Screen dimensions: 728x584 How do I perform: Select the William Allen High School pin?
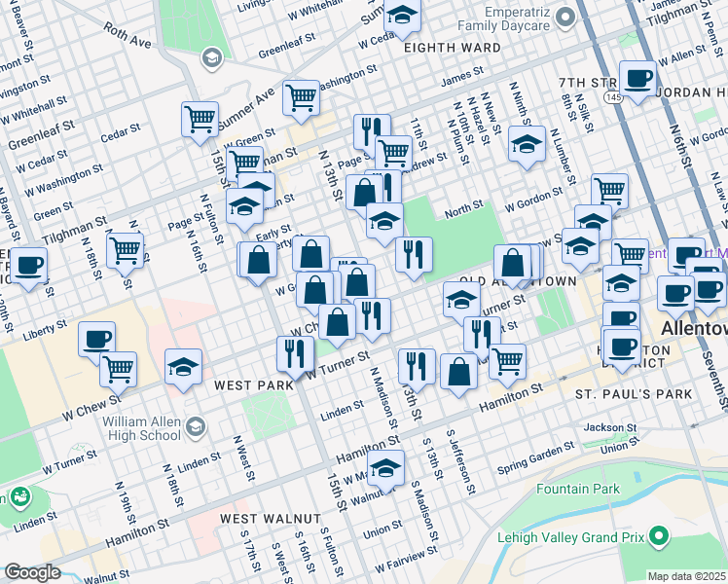pos(196,427)
